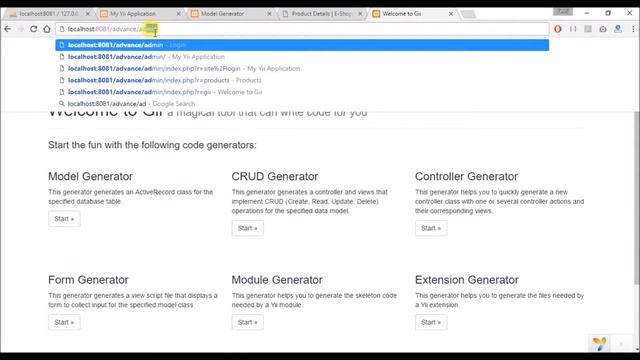The height and width of the screenshot is (360, 640).
Task: Close the My Yii Application tab
Action: [x=178, y=14]
